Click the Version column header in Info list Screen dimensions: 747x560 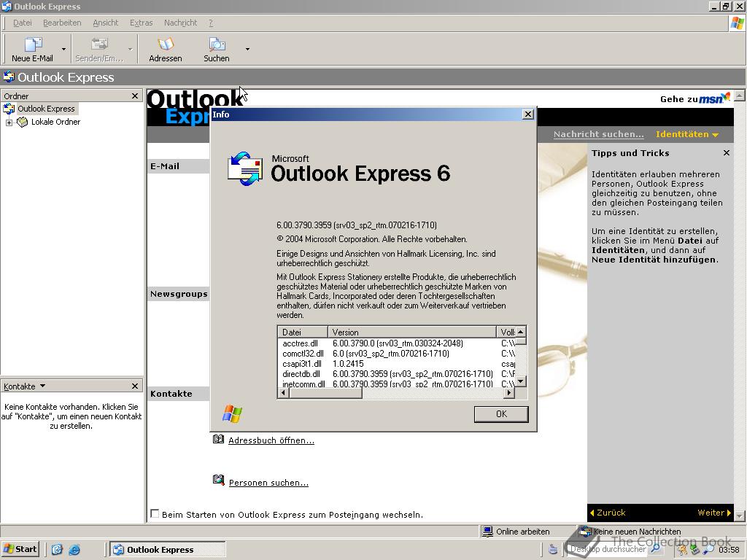(x=412, y=332)
